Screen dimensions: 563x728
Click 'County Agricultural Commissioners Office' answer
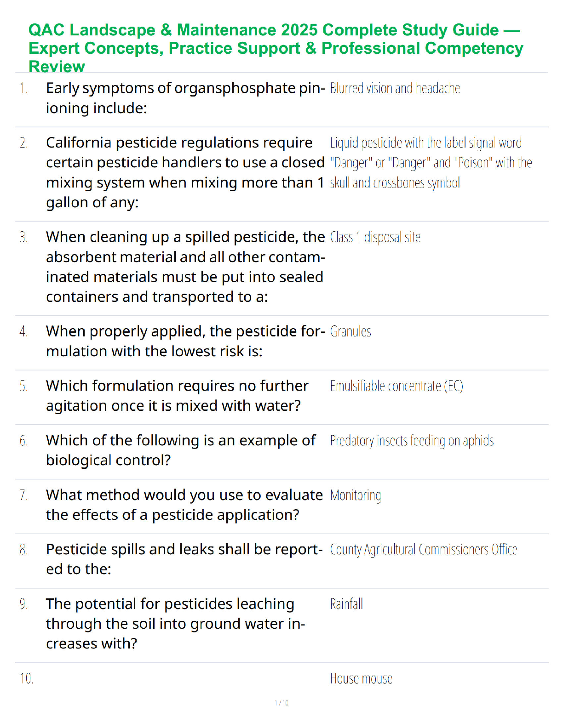(424, 550)
